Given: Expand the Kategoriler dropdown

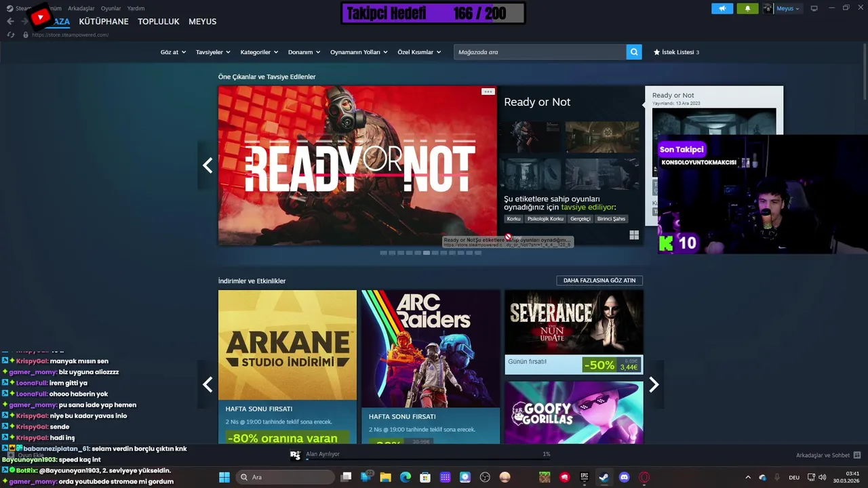Looking at the screenshot, I should click(x=260, y=52).
